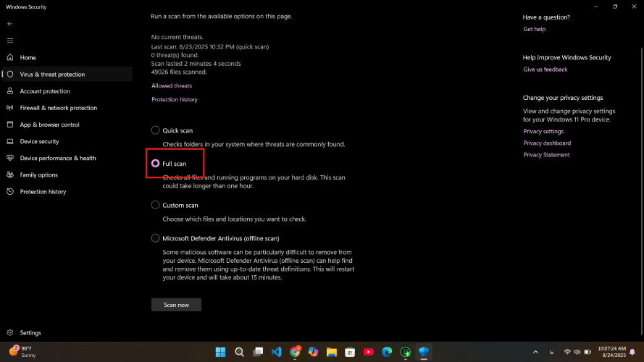The width and height of the screenshot is (644, 362).
Task: Open Device performance & health
Action: [57, 158]
